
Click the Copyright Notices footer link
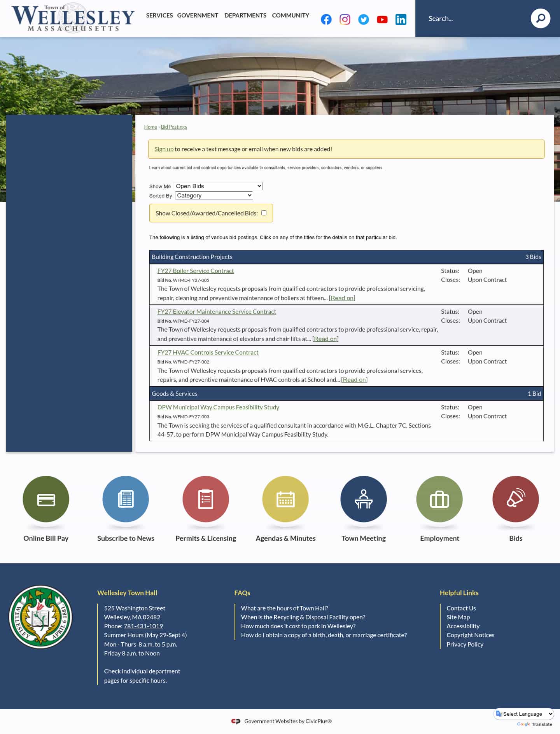(x=471, y=635)
